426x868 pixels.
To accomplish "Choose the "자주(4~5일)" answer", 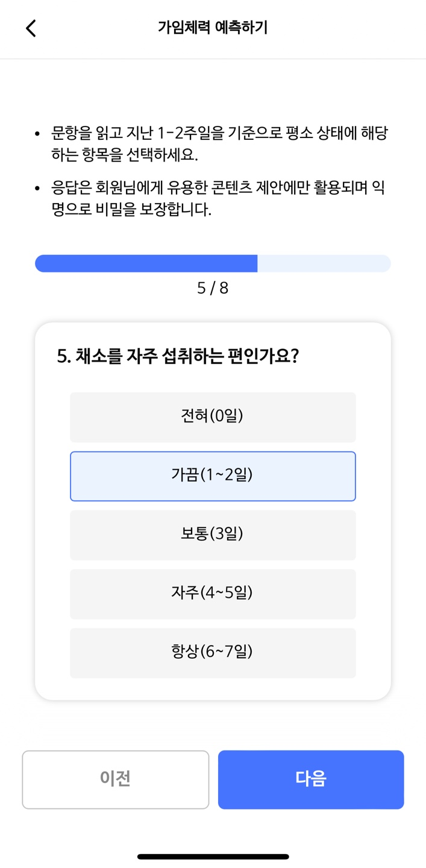I will coord(213,594).
